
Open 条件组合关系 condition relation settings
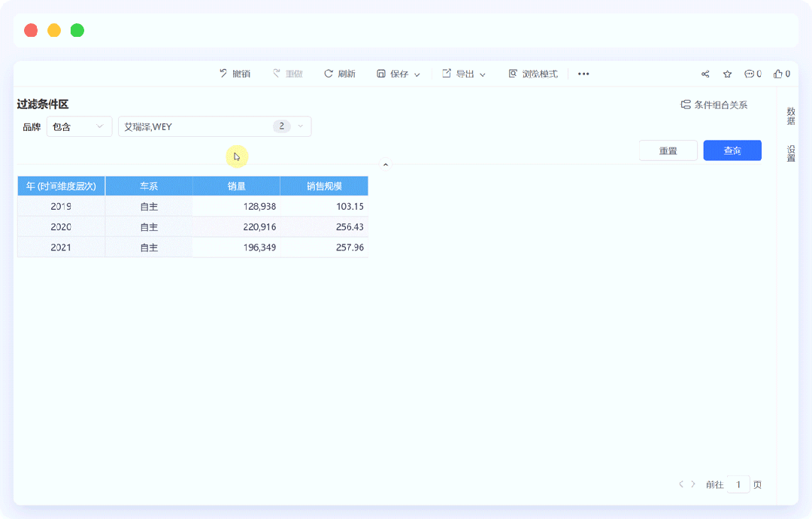point(714,105)
